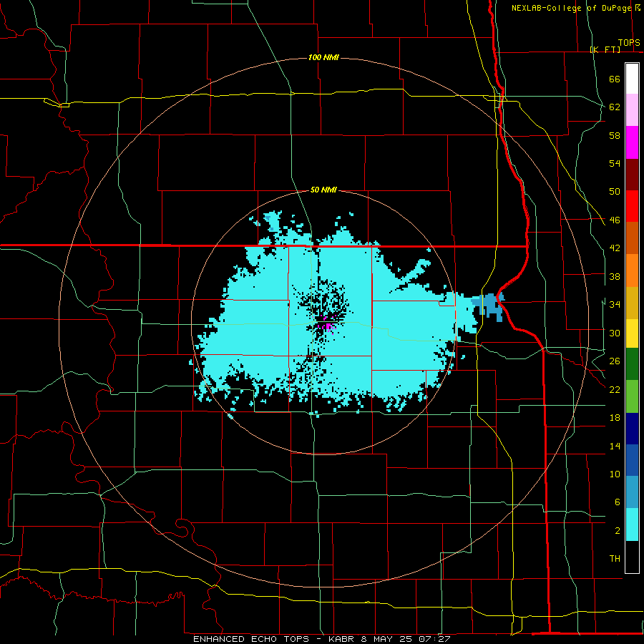
Task: Click the yellow 30 kft legend swatch
Action: click(632, 333)
